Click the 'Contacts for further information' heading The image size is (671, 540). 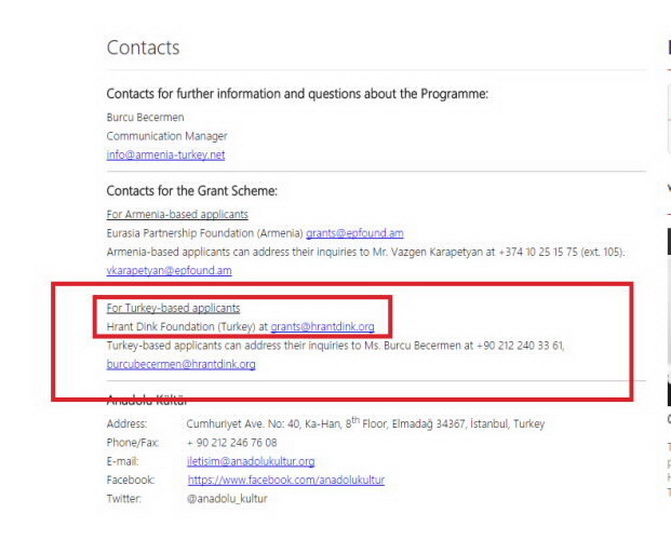297,94
